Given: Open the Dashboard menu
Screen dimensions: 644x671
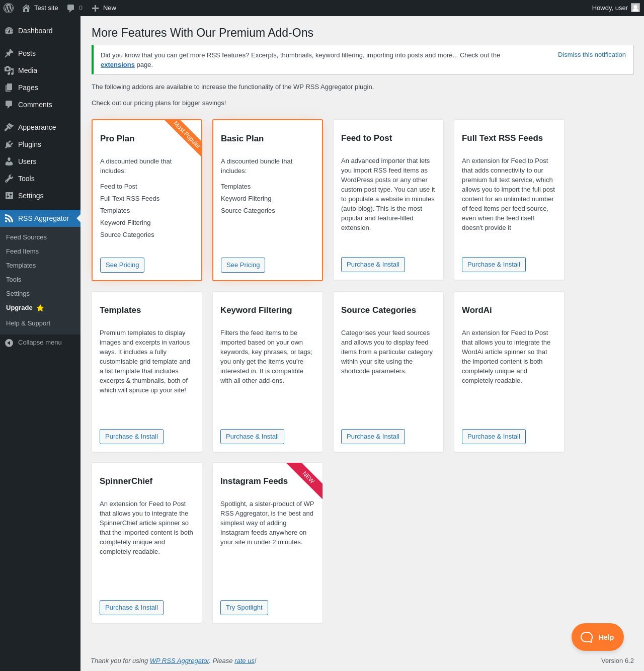Looking at the screenshot, I should coord(40,31).
